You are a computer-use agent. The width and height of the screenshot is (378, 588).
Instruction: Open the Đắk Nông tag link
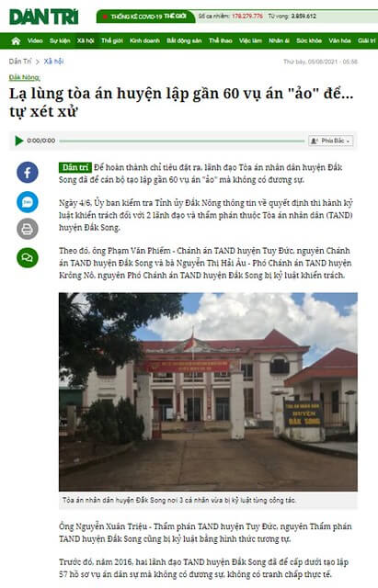click(25, 77)
